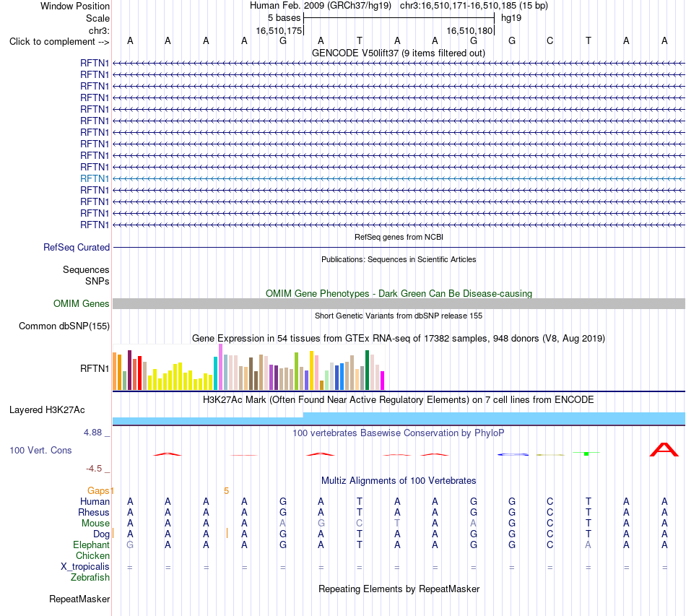Screen dimensions: 686x616
Task: Open the 'RefSeq Curated' track label
Action: coord(77,247)
